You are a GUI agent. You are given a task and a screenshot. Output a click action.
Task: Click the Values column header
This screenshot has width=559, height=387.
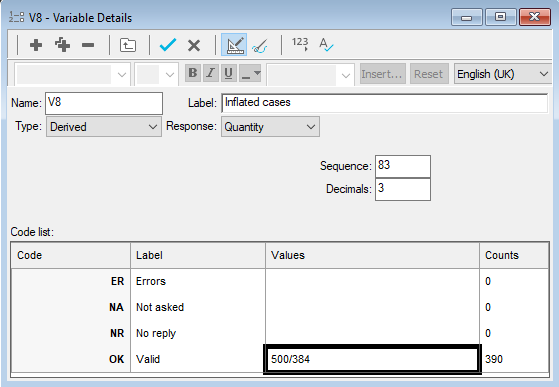pos(372,256)
